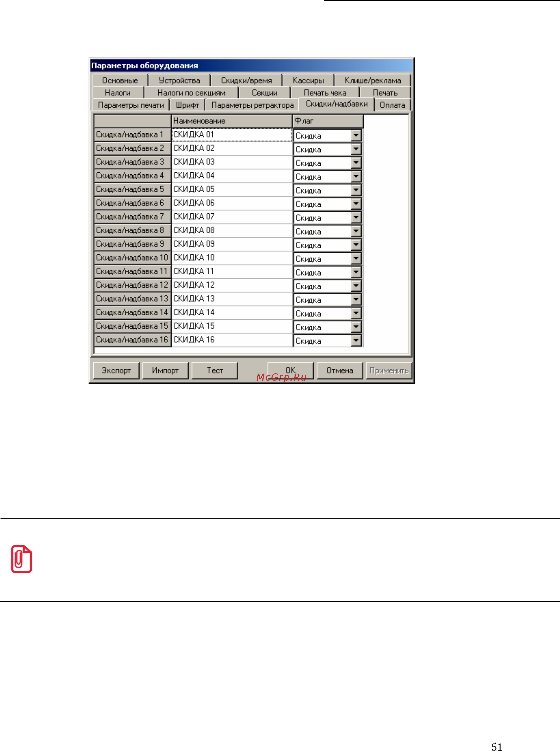
Task: Select name cell СКИДКА 14
Action: [232, 312]
